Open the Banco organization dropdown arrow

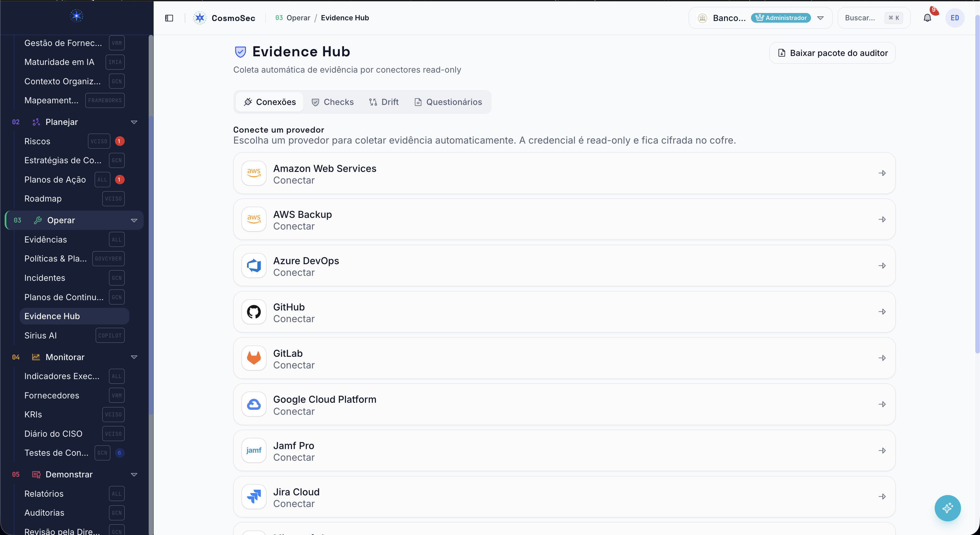821,18
